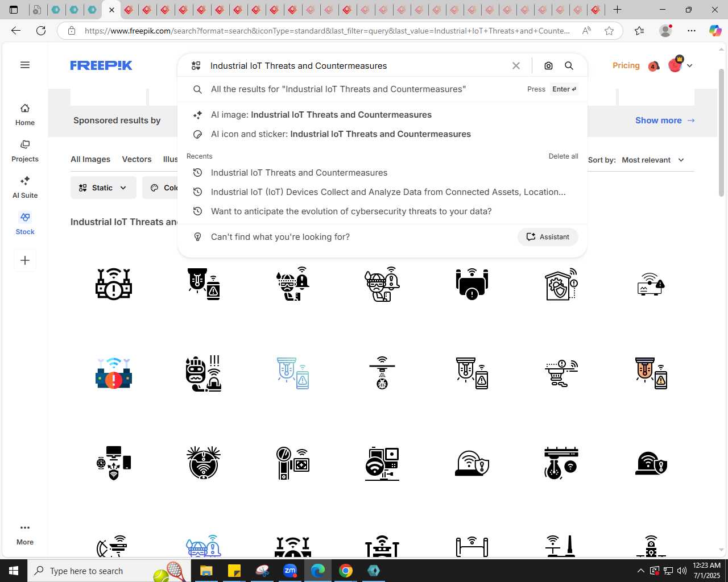Select recent search about IoT Devices Collect
Image resolution: width=728 pixels, height=582 pixels.
pos(382,192)
